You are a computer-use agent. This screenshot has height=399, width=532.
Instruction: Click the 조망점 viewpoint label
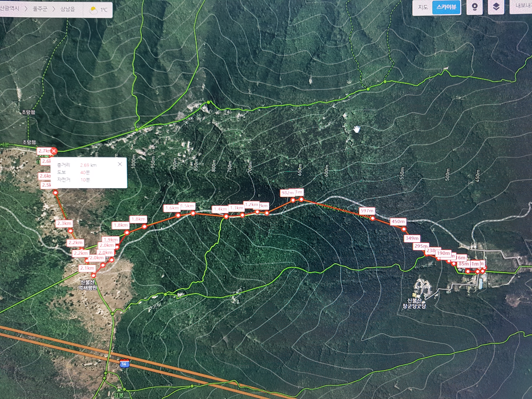(28, 112)
